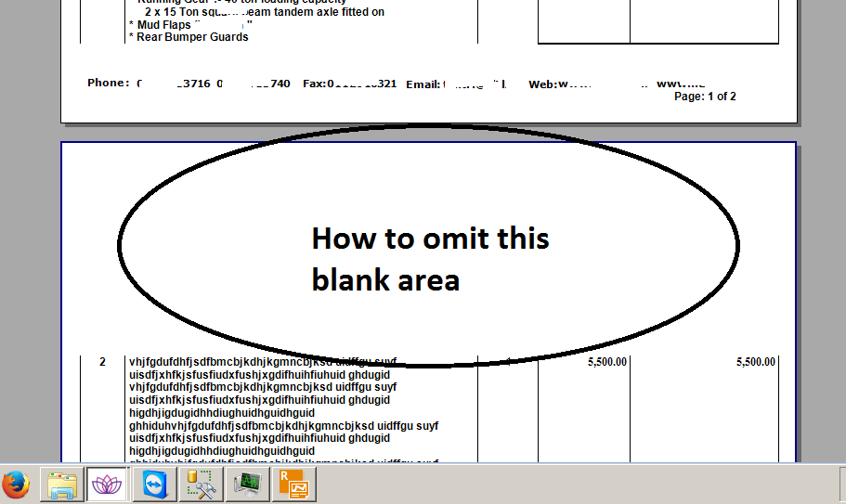The image size is (846, 504).
Task: Click the 'Email:' label in the footer
Action: [423, 84]
